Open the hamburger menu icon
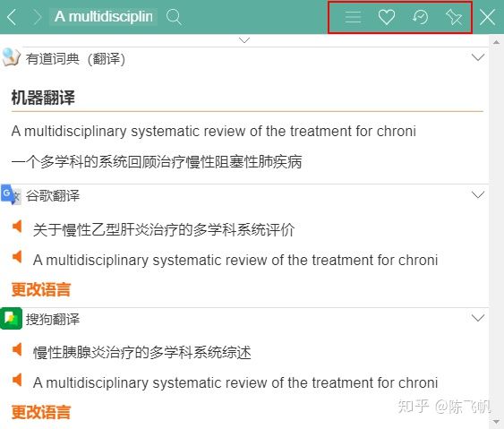Image resolution: width=504 pixels, height=429 pixels. point(353,17)
